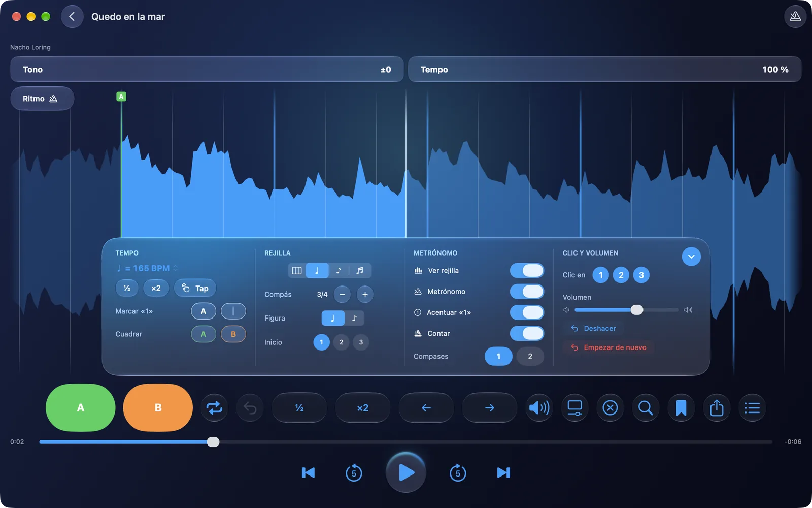This screenshot has width=812, height=508.
Task: Choose eighth note for Figura
Action: [354, 318]
